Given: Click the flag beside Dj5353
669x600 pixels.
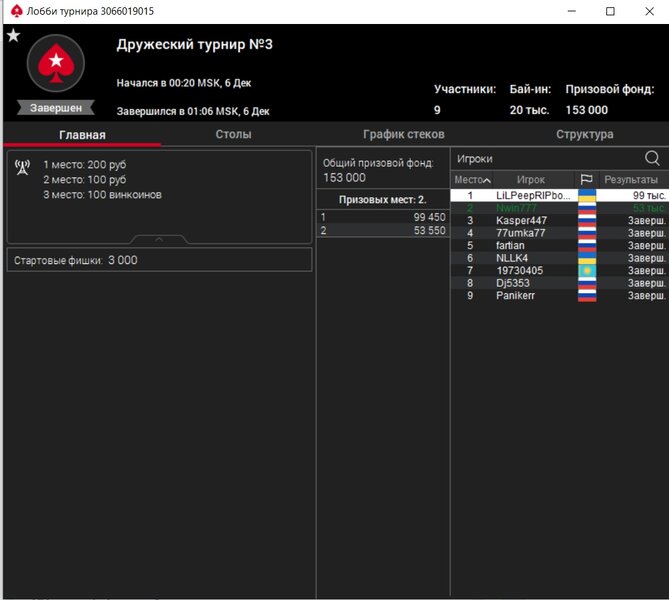Looking at the screenshot, I should 587,283.
